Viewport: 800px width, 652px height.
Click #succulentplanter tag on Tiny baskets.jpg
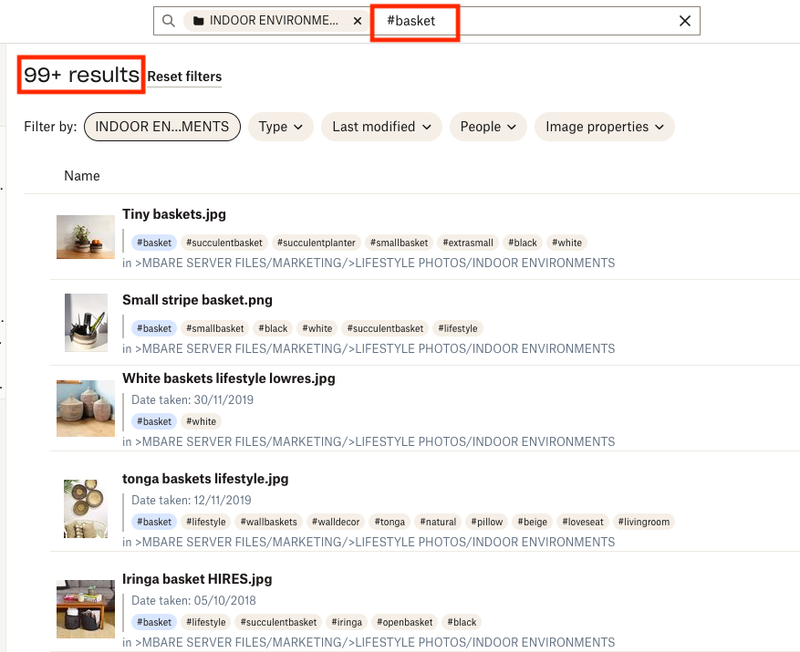tap(316, 243)
